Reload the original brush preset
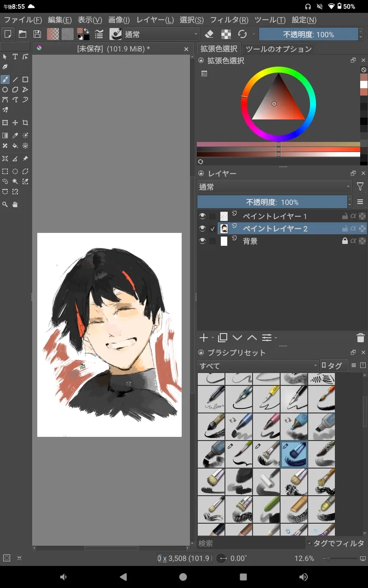Viewport: 368px width, 588px height. point(242,34)
